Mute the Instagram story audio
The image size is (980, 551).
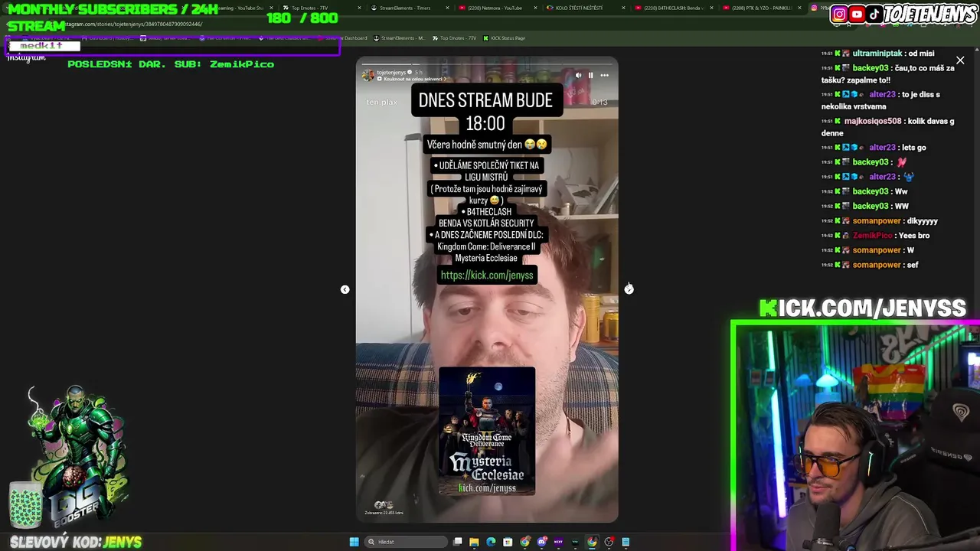coord(578,75)
